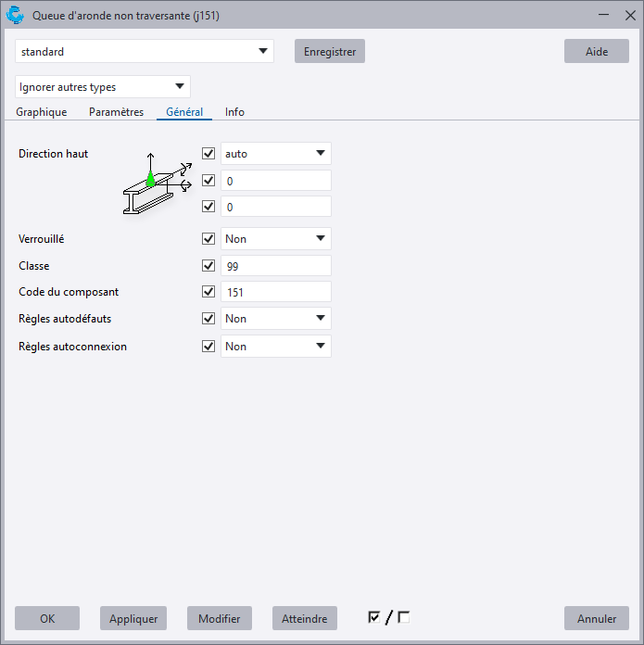Expand the Ignorer autres types dropdown
Image resolution: width=644 pixels, height=645 pixels.
103,87
